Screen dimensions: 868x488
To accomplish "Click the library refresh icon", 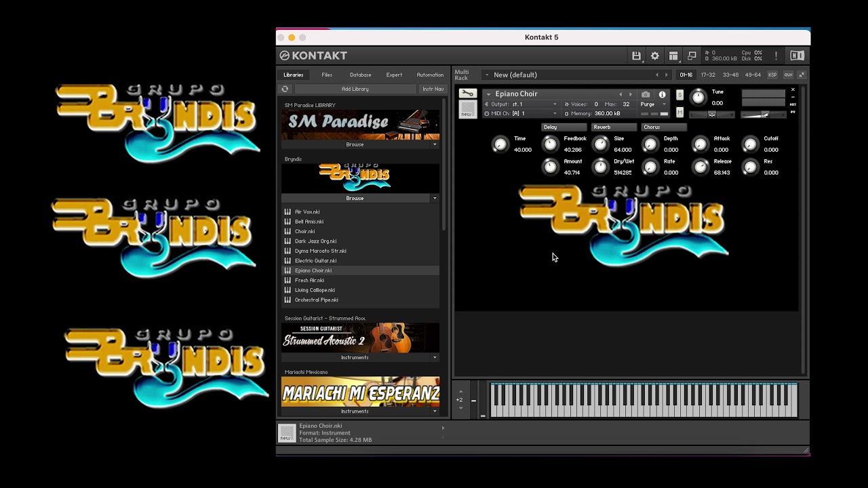I will [285, 89].
